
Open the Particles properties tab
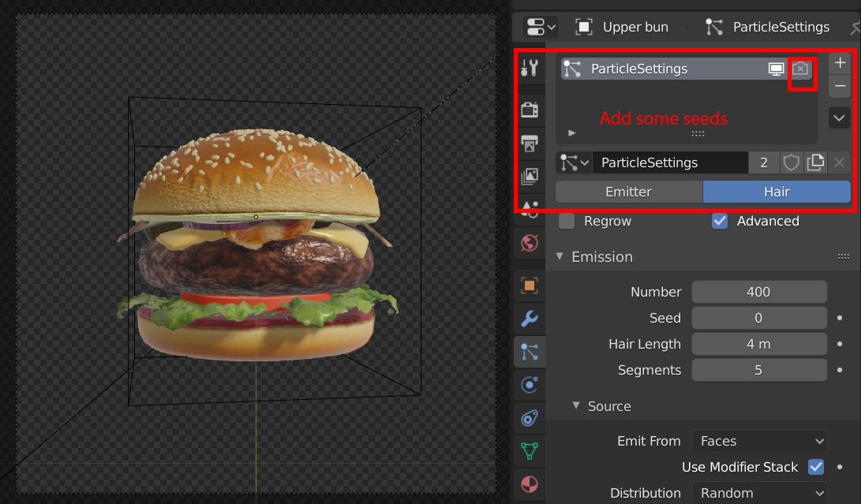coord(530,352)
